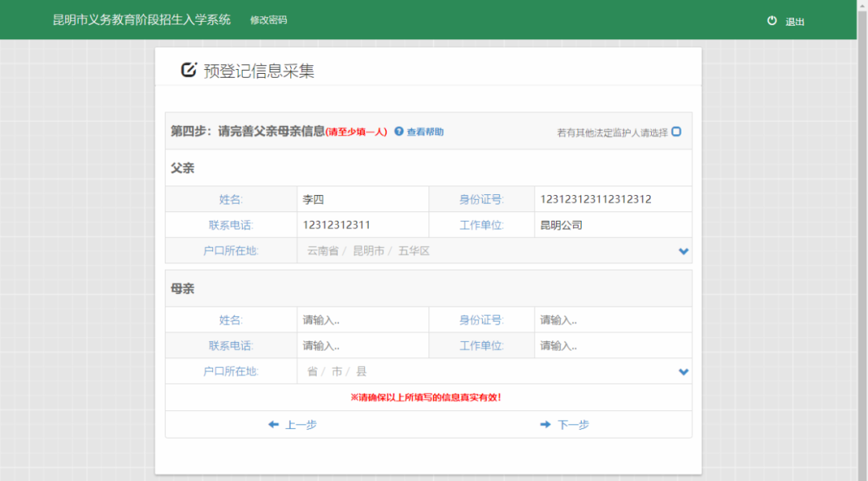
Task: Open the 修改密码 menu item
Action: tap(270, 19)
